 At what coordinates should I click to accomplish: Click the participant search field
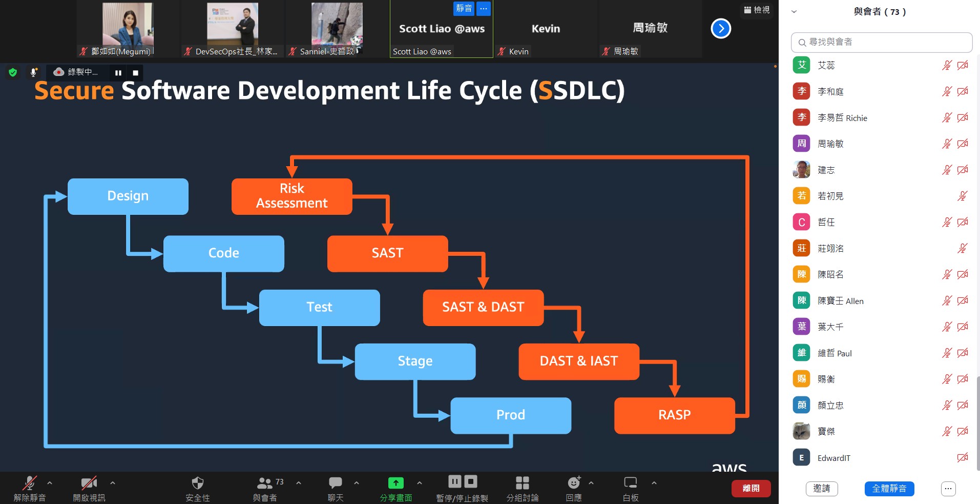[881, 42]
